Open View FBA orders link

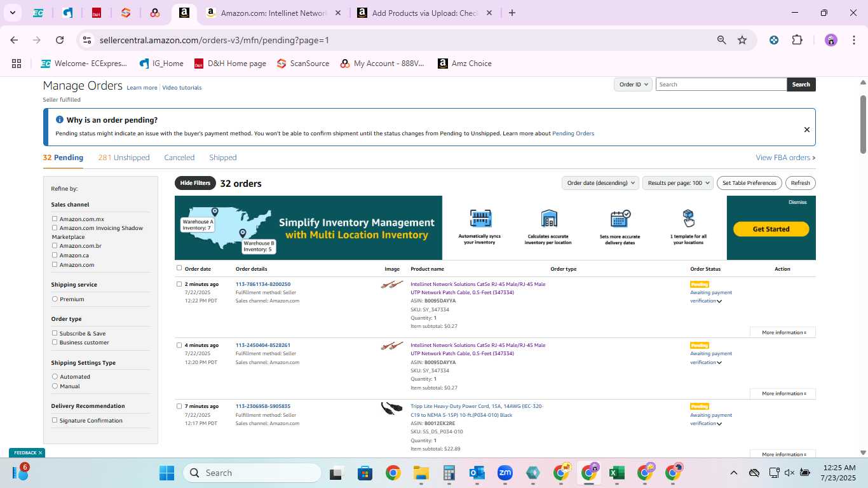click(785, 158)
